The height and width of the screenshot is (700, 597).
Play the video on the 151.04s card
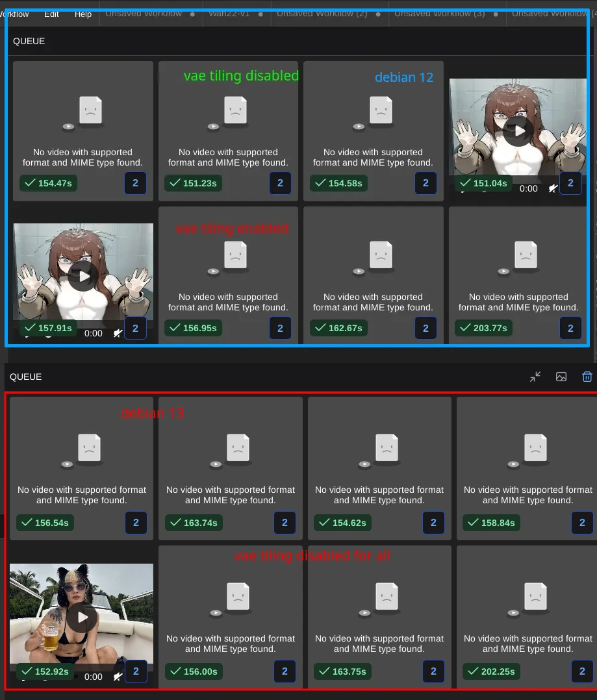click(518, 131)
